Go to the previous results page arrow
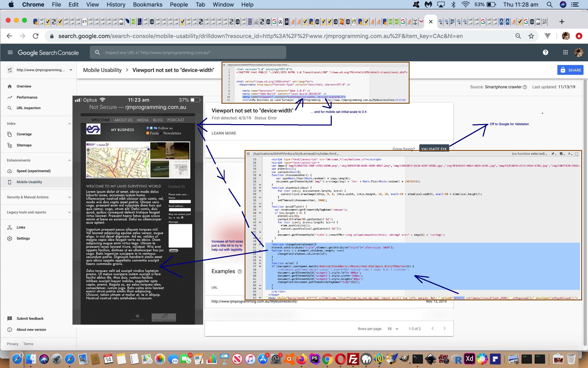 pos(432,328)
